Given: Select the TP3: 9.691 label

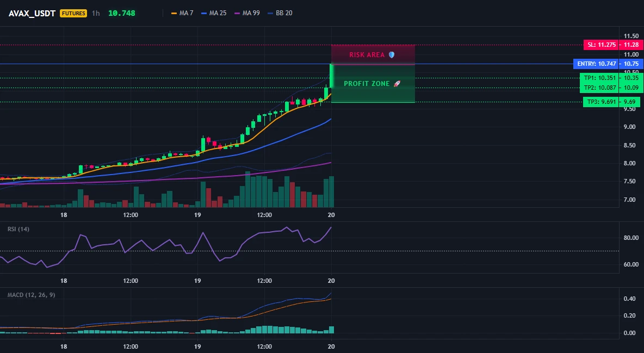Looking at the screenshot, I should (601, 102).
